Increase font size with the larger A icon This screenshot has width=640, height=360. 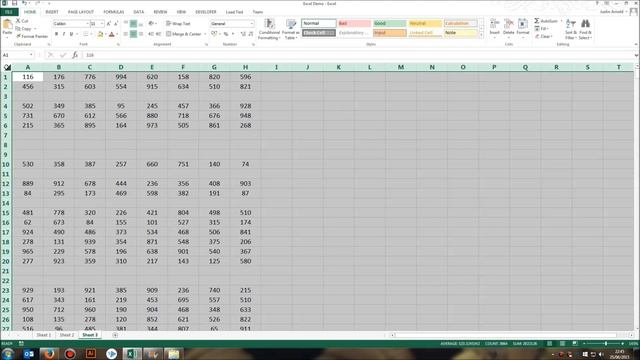109,24
